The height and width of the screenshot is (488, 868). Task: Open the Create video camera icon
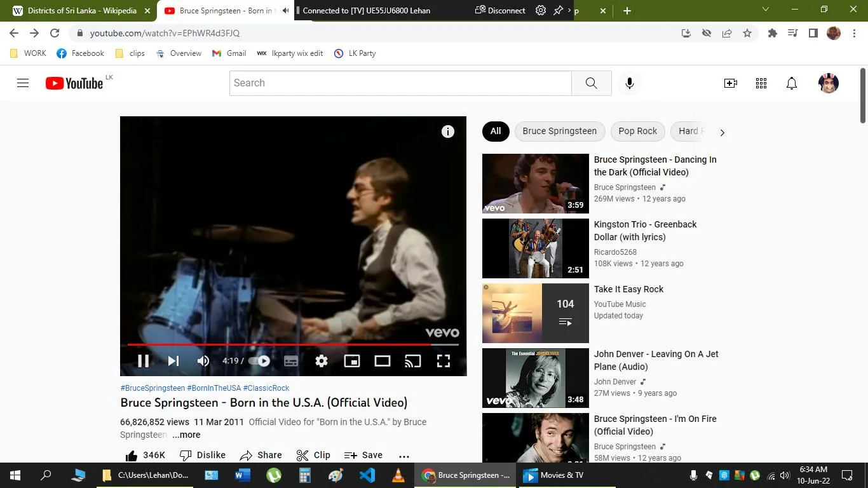(x=731, y=83)
